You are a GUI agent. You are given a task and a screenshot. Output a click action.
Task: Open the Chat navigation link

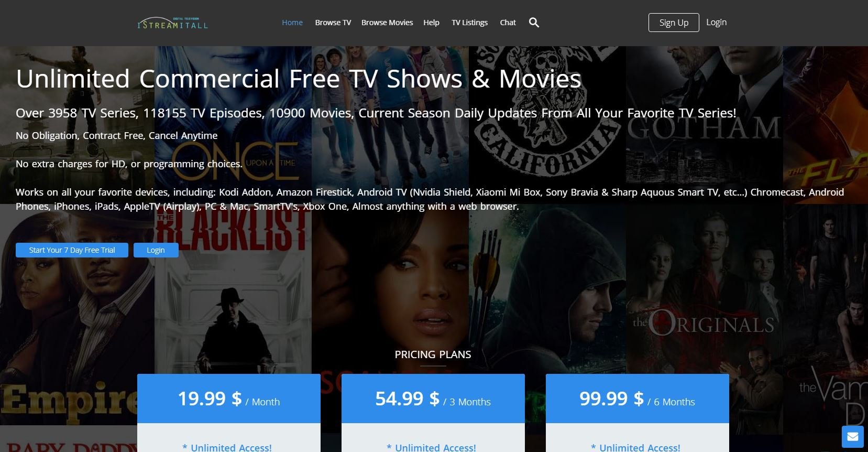point(508,23)
